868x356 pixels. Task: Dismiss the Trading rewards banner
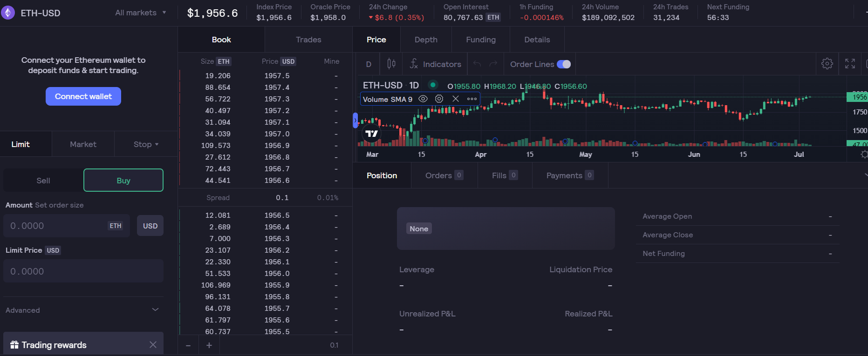(x=153, y=344)
